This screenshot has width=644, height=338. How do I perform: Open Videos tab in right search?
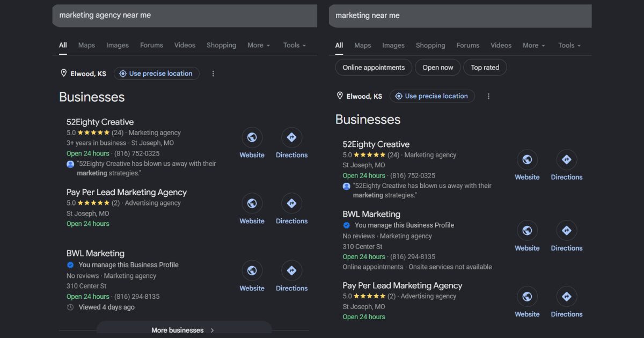[501, 45]
